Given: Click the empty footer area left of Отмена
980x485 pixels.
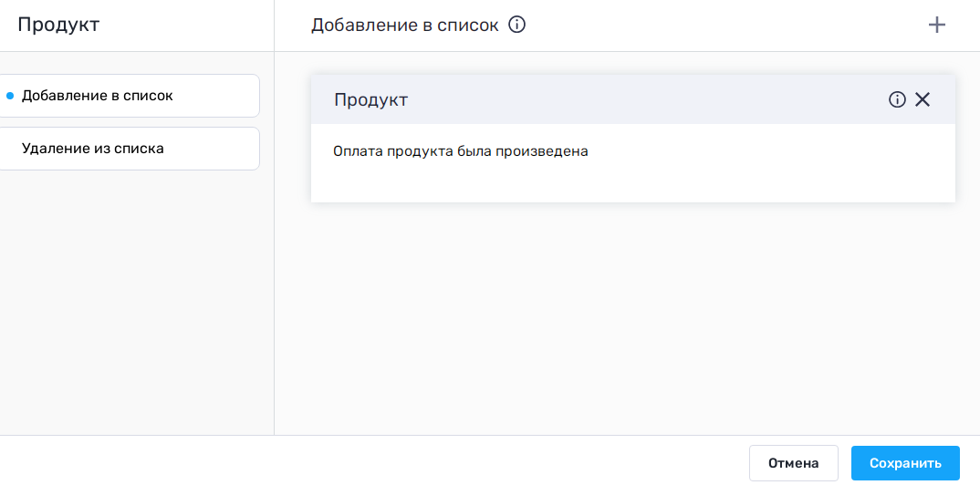Looking at the screenshot, I should (365, 461).
